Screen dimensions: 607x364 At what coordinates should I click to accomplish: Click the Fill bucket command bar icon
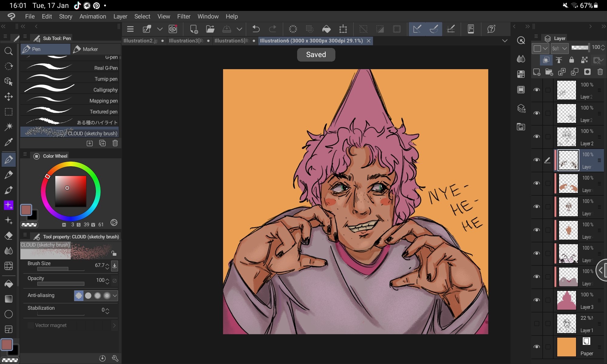coord(326,29)
